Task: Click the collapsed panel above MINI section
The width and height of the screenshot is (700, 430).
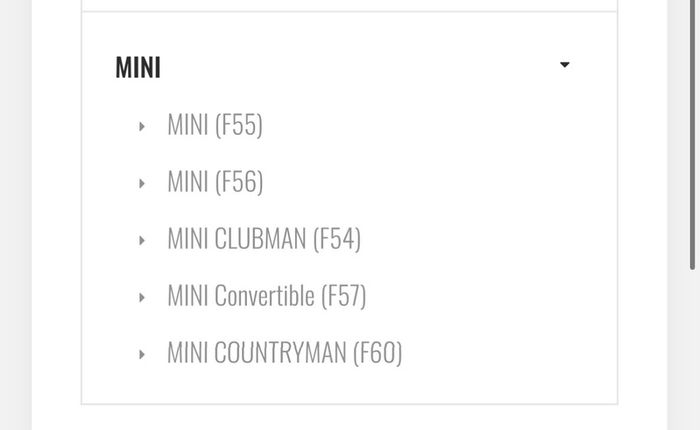Action: 350,5
